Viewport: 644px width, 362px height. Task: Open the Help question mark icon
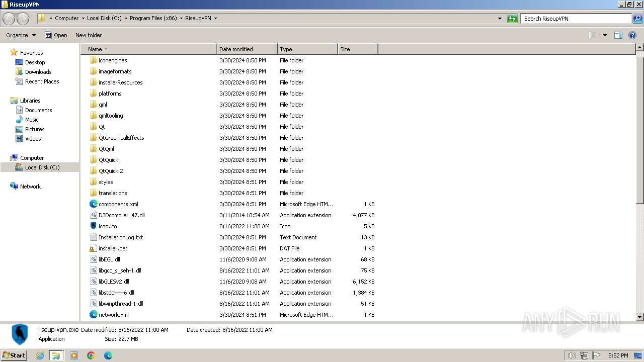[632, 35]
